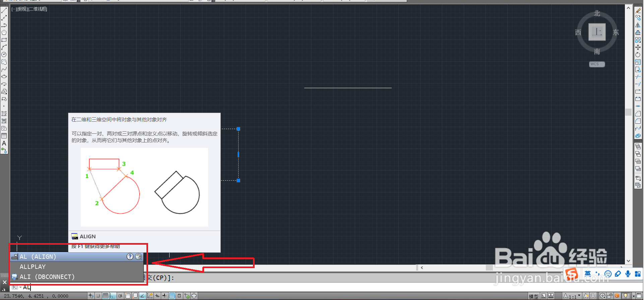Select the Revision Cloud tool
Screen dimensions: 644x300
tap(4, 62)
